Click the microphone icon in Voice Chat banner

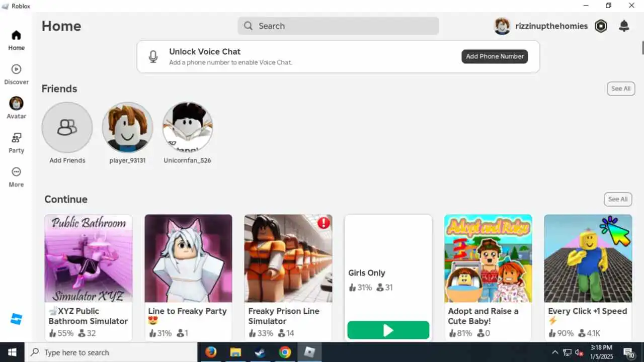[x=153, y=56]
